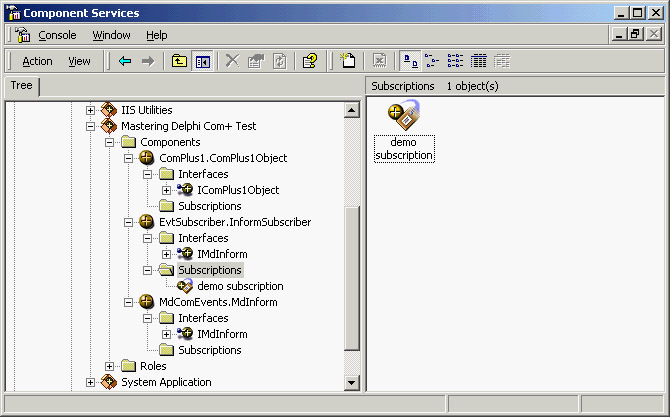The width and height of the screenshot is (670, 417).
Task: Open the Console menu
Action: point(57,35)
